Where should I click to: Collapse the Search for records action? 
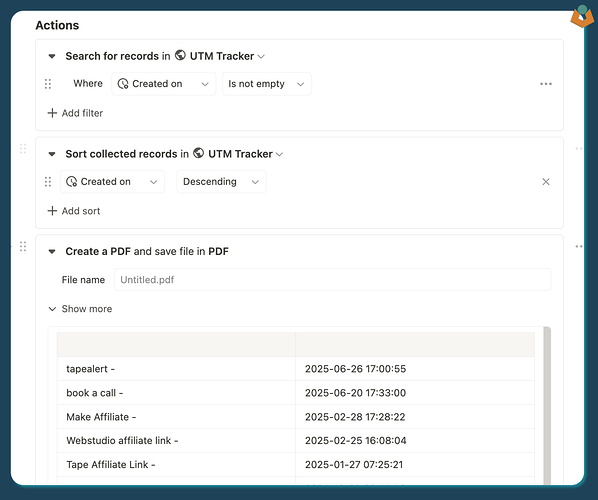pos(52,56)
